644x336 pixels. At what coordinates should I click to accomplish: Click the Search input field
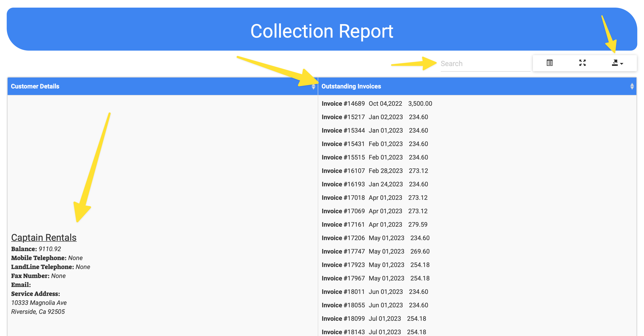[485, 64]
